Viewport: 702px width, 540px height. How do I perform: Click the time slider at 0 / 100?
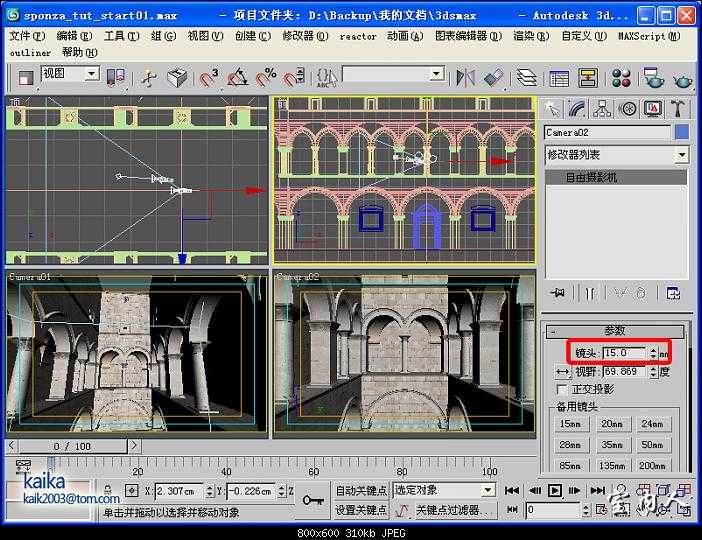(x=72, y=446)
